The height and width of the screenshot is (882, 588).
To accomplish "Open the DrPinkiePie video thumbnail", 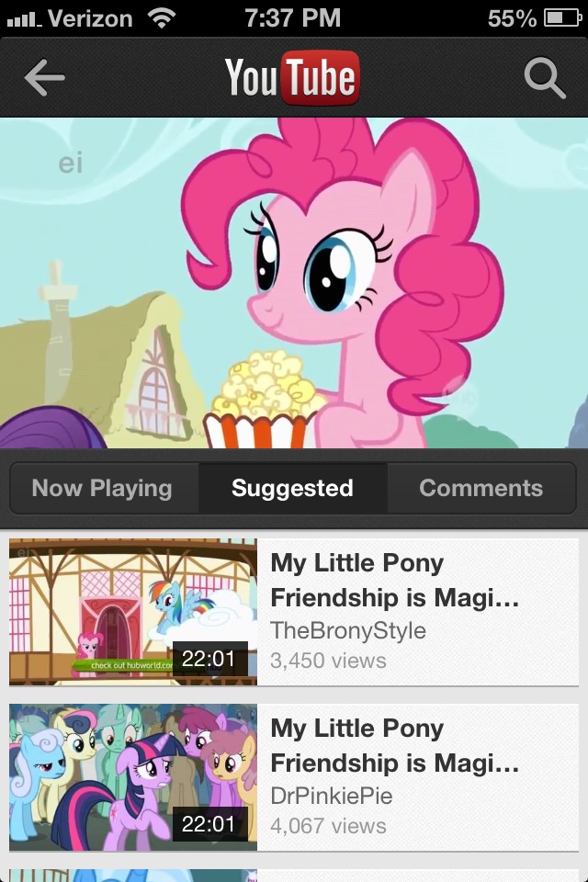I will [133, 777].
